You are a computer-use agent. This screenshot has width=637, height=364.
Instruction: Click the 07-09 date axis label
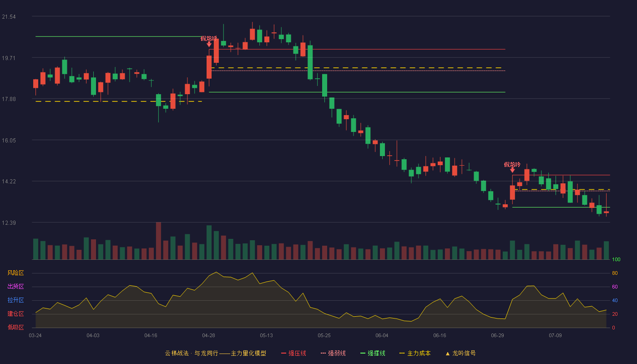pyautogui.click(x=556, y=335)
